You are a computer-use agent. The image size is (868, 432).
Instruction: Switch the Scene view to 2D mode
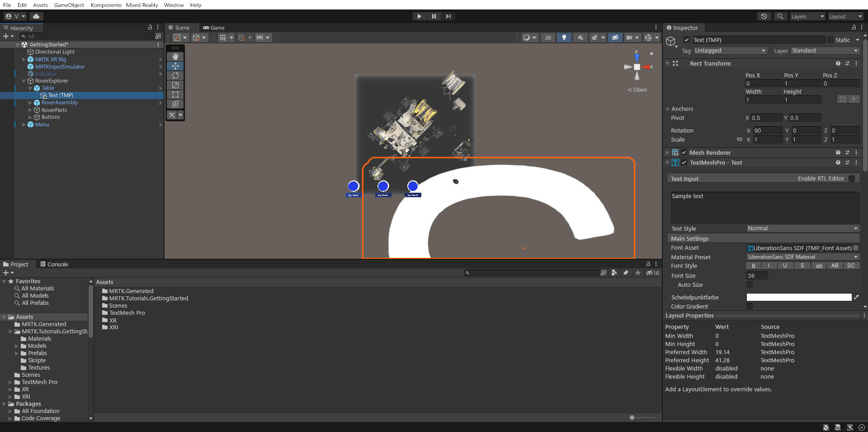547,38
